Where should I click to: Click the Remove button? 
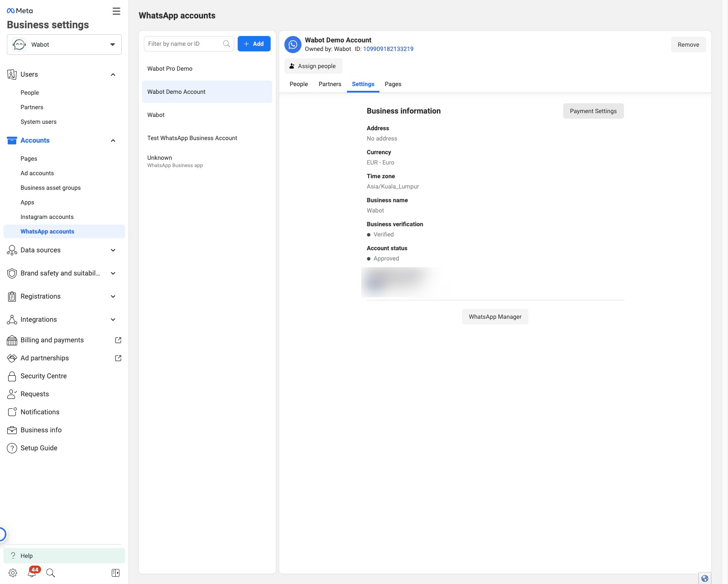(688, 45)
